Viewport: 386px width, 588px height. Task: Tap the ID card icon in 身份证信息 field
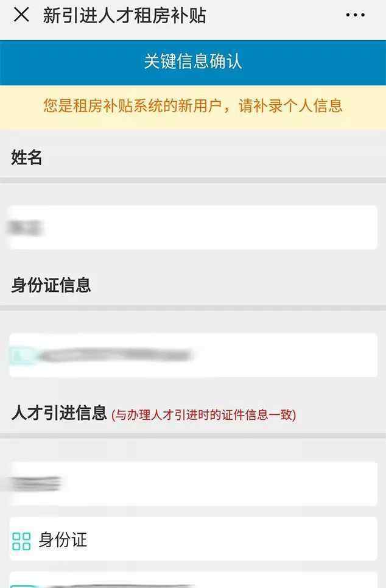point(21,355)
